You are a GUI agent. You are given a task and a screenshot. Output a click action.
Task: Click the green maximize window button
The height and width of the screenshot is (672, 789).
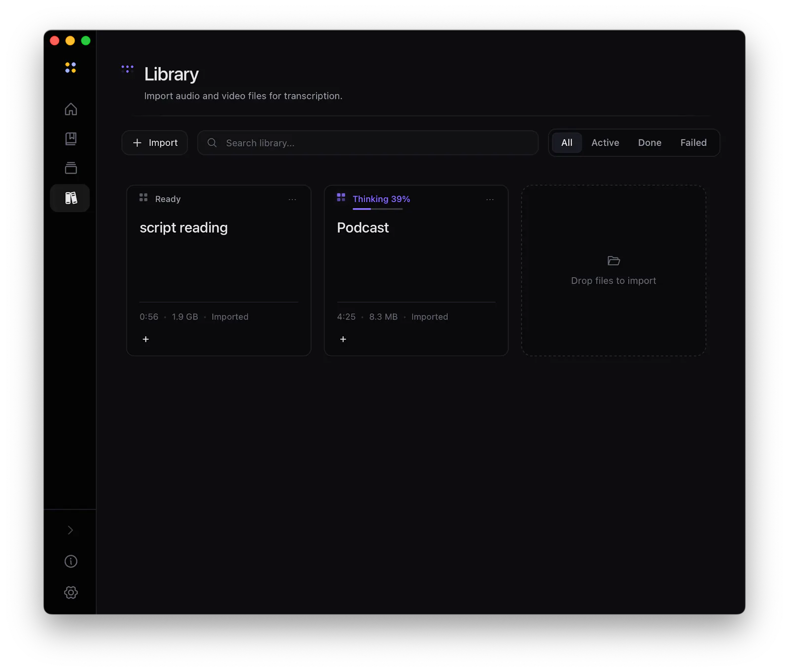(86, 40)
